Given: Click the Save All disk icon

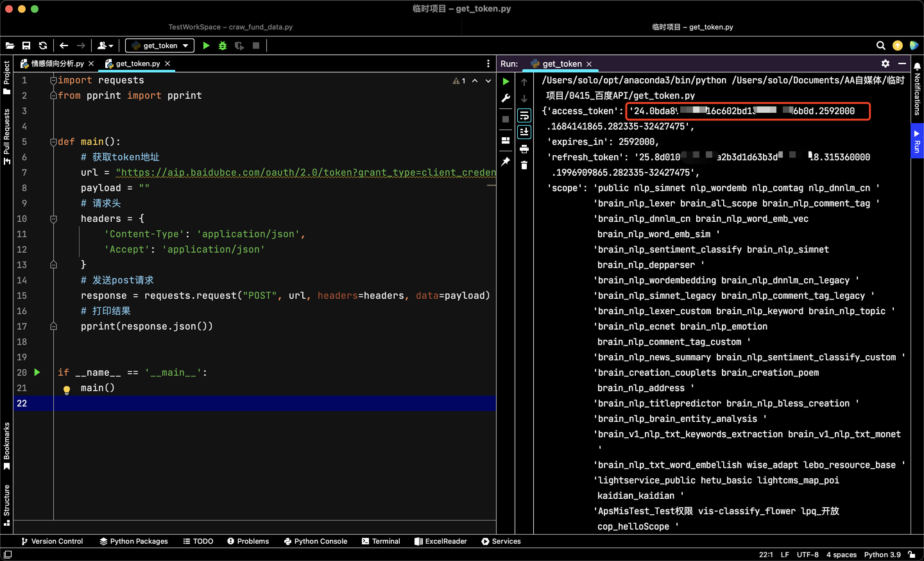Looking at the screenshot, I should (26, 46).
